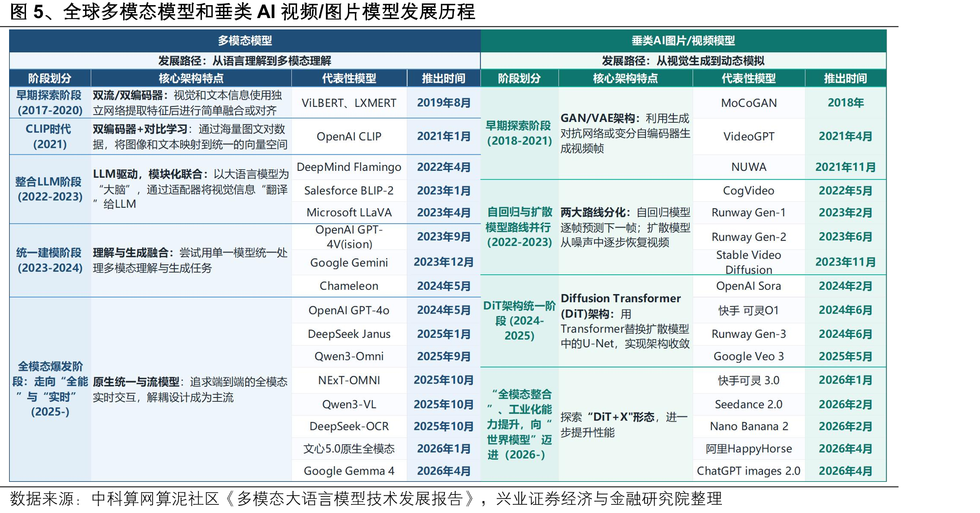The width and height of the screenshot is (980, 513).
Task: Select the Google Gemini cell
Action: (x=349, y=263)
